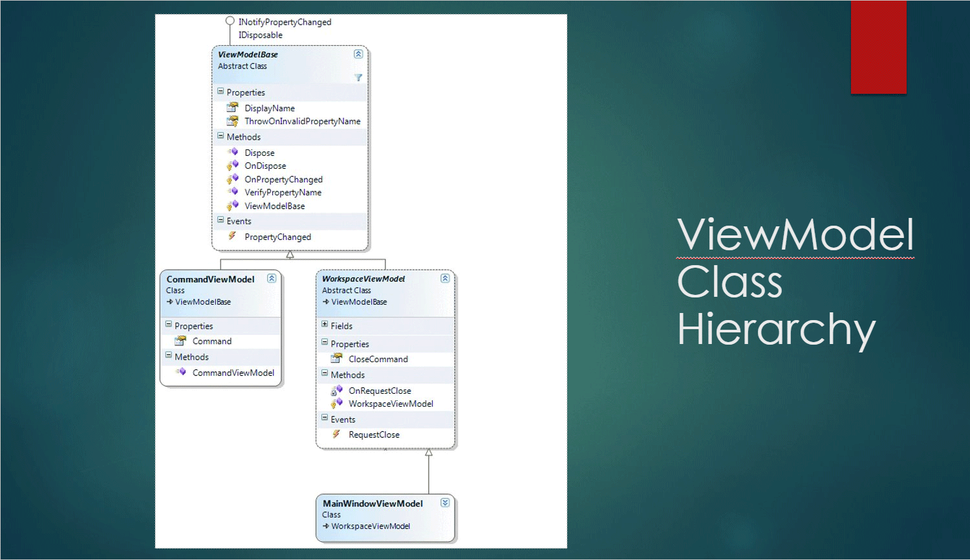
Task: Collapse CommandViewModel Methods section
Action: pyautogui.click(x=169, y=356)
